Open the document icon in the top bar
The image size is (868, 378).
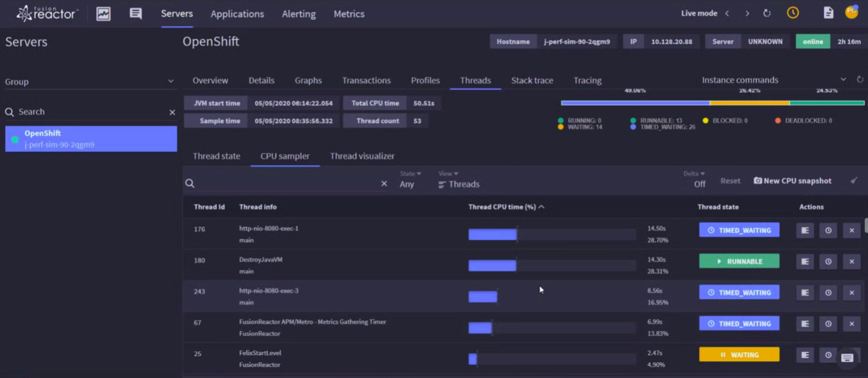coord(828,13)
